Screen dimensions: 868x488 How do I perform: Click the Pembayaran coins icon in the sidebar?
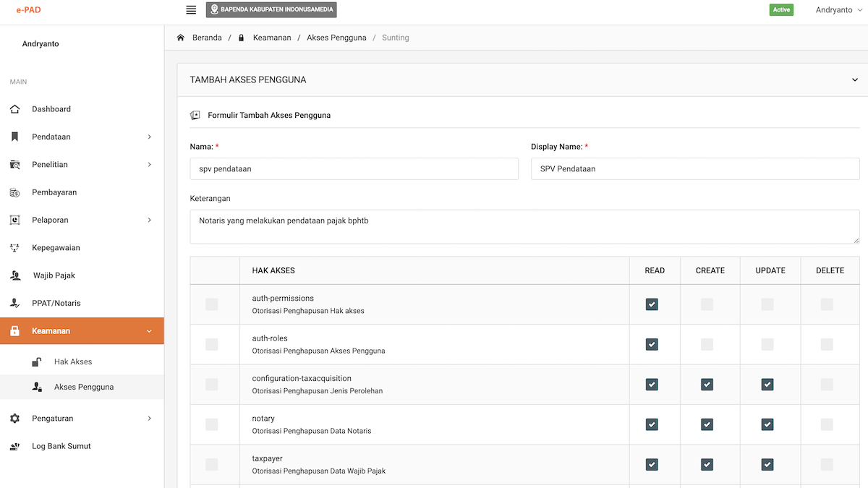[15, 192]
